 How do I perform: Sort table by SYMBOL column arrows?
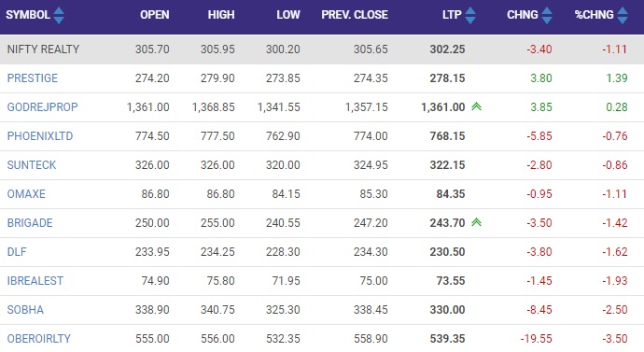click(59, 15)
